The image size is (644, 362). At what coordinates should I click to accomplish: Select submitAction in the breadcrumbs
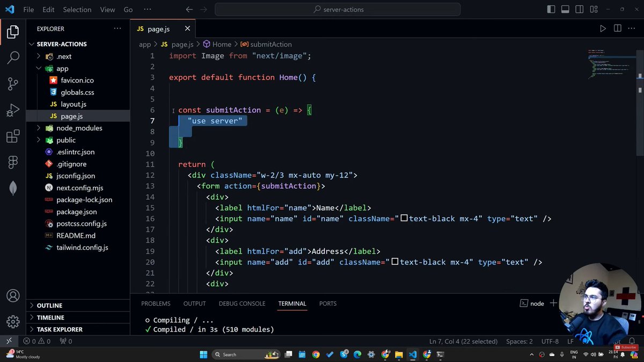click(270, 44)
